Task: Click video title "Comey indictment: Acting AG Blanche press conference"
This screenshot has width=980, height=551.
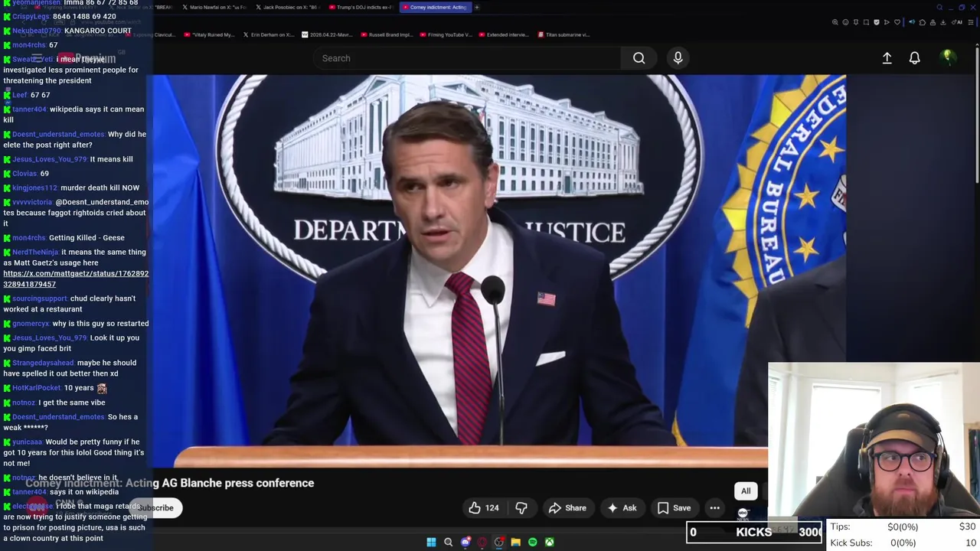Action: pos(170,483)
